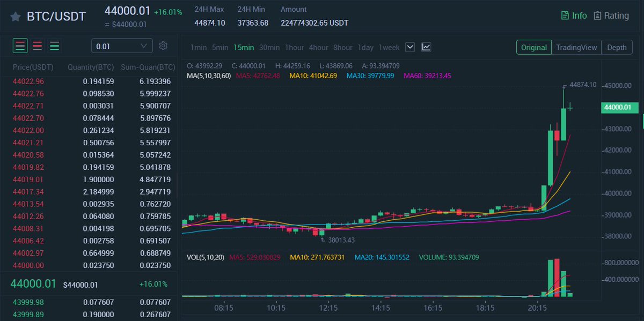Viewport: 644px width, 321px height.
Task: Click the 44874.10 high marker on chart
Action: tap(583, 85)
